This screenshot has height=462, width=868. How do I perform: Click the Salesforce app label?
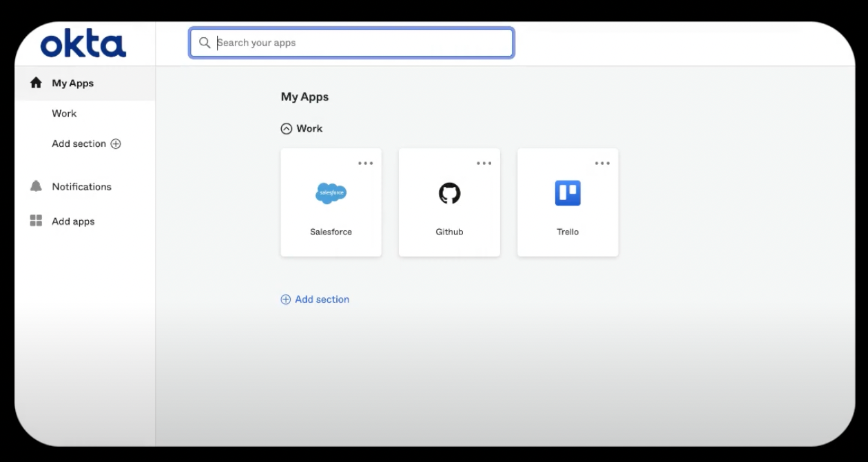coord(331,232)
